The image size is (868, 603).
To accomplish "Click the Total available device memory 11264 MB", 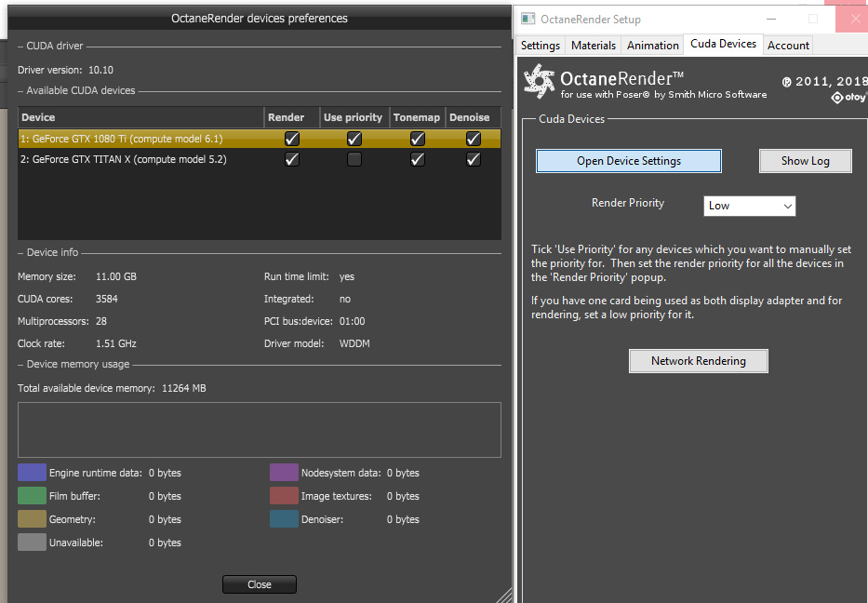I will (x=112, y=388).
